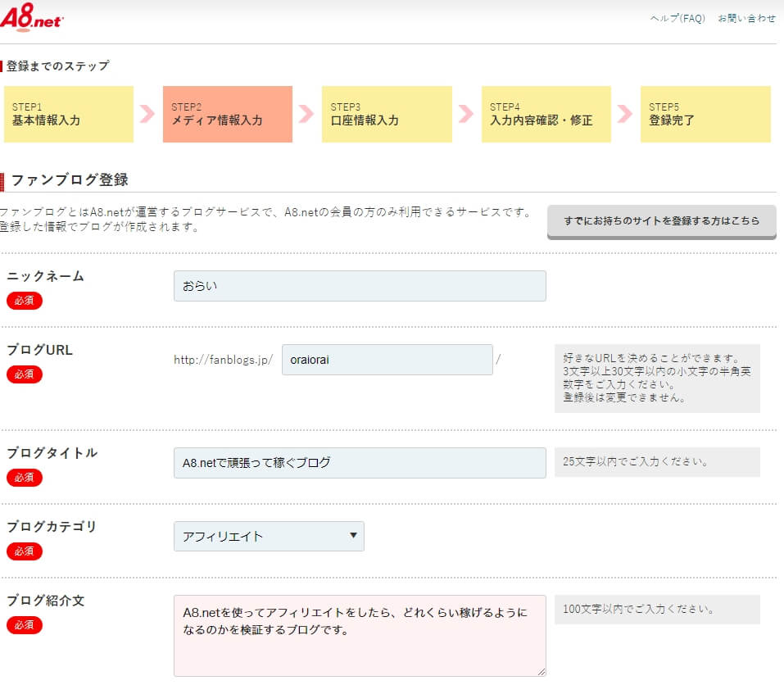
Task: Open the ブログカテゴリ dropdown showing アフィリエイト
Action: coord(269,536)
